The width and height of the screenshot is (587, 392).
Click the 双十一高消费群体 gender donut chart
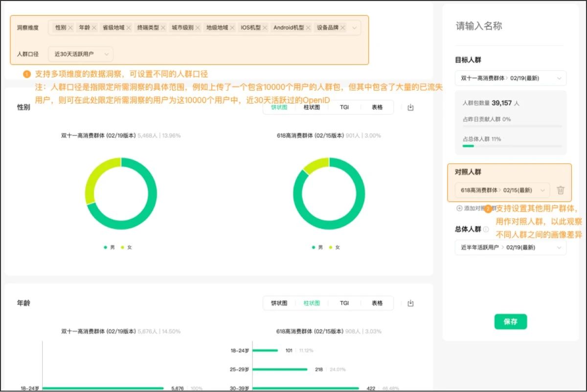pos(121,194)
